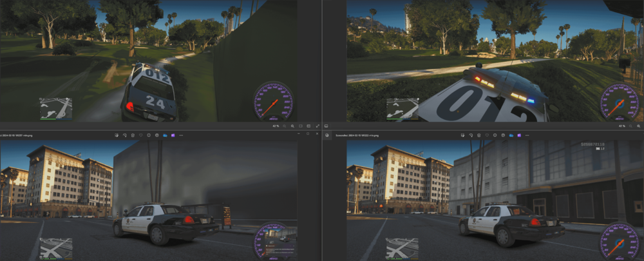Screen dimensions: 644x261
Task: Favorite the image in left Photos window
Action: click(141, 135)
